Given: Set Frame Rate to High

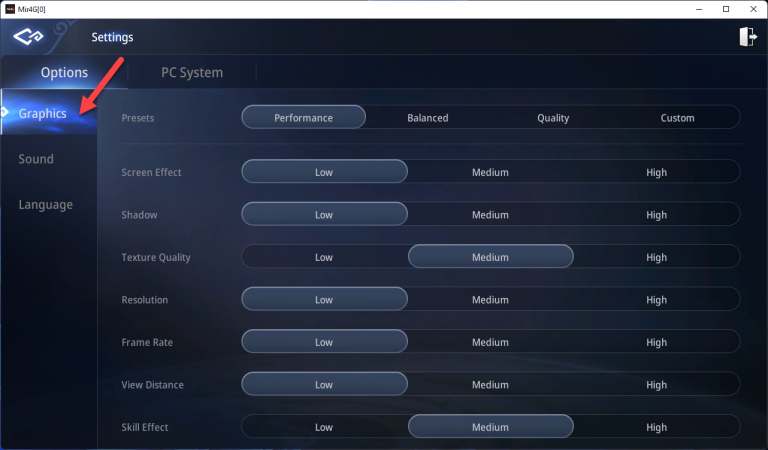Looking at the screenshot, I should click(656, 342).
